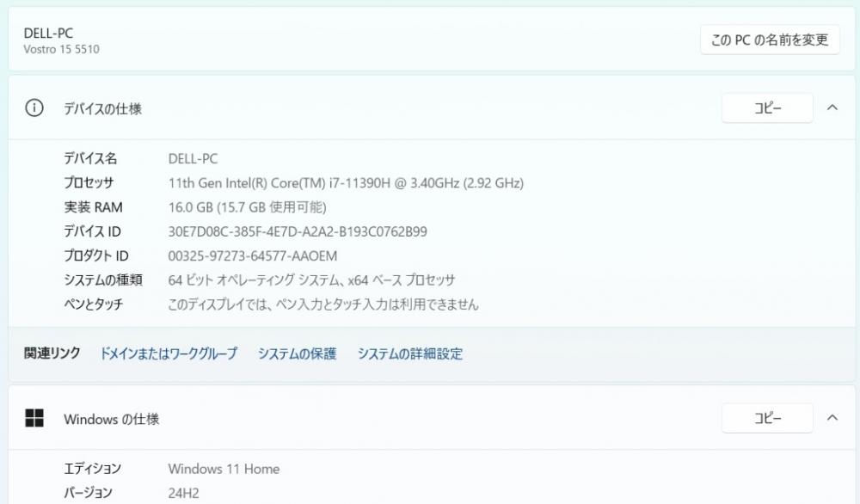The width and height of the screenshot is (860, 504).
Task: Select the device ID 30E7D08C-385F-4E7D-A2A2-B193C0762B99
Action: click(x=298, y=231)
